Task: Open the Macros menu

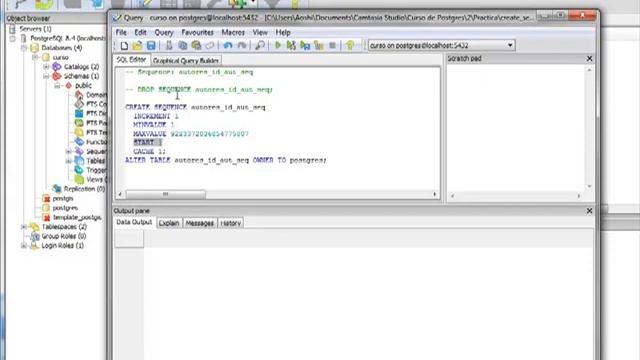Action: click(233, 32)
